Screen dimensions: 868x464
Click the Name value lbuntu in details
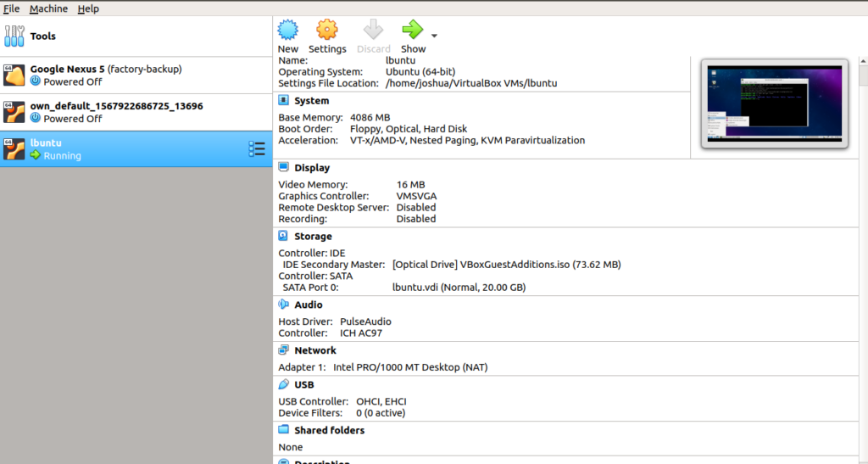[x=400, y=60]
